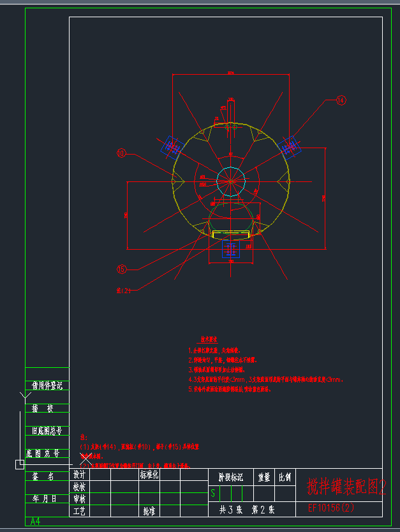Screen dimensions: 400x532
Task: Click the red drawing title text in title block
Action: (x=346, y=487)
